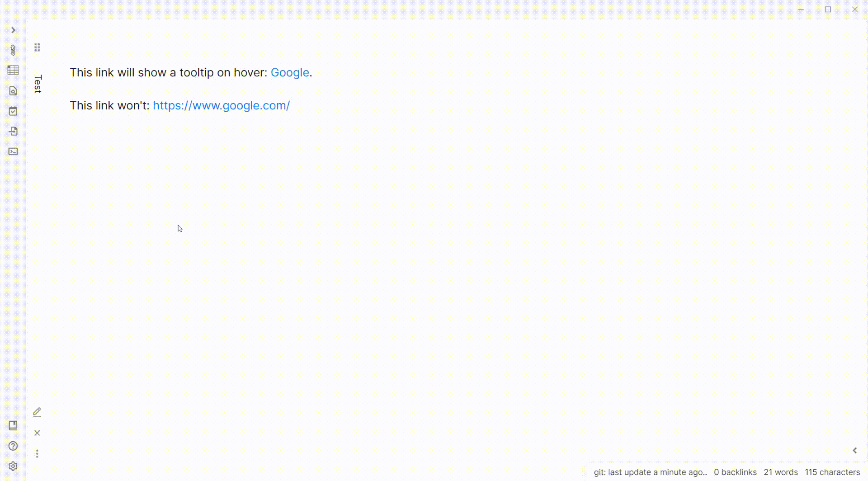Screen dimensions: 868x481
Task: Open the inbox import icon
Action: pyautogui.click(x=13, y=131)
